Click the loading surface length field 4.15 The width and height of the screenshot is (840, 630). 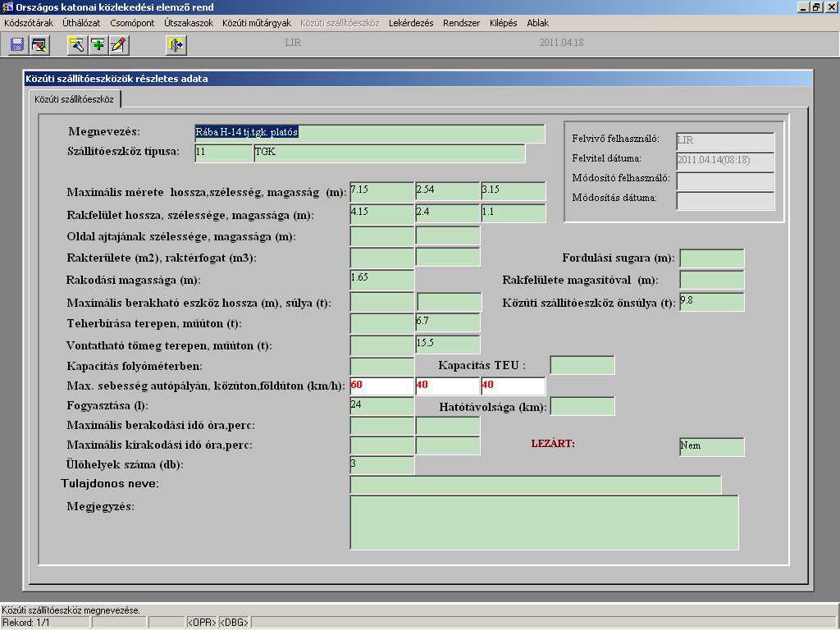coord(382,213)
